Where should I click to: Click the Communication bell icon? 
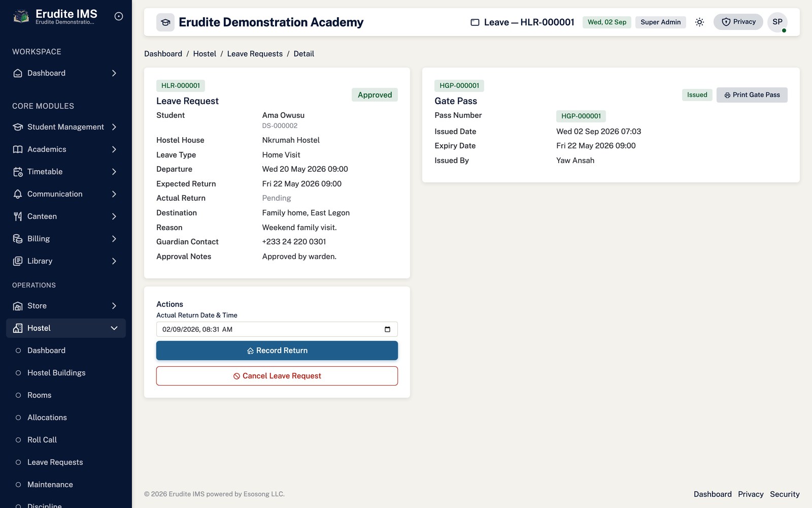point(18,194)
